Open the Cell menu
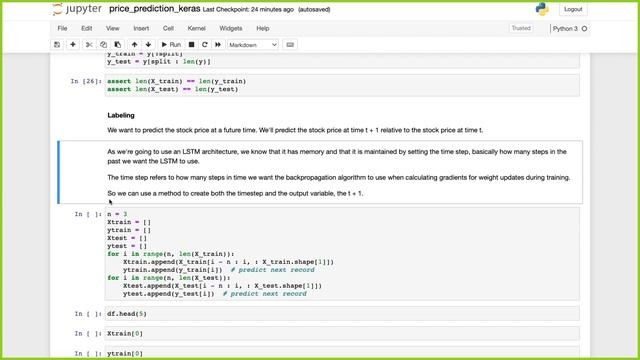 click(x=168, y=28)
